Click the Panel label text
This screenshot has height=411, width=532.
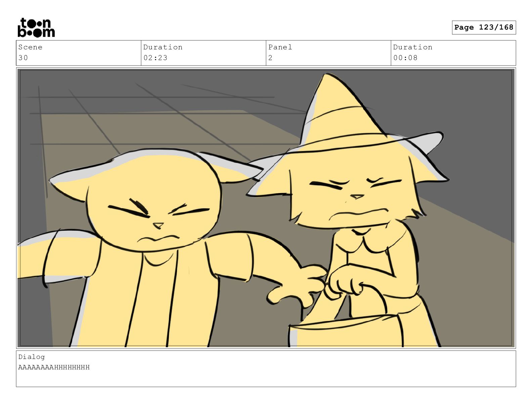click(280, 47)
